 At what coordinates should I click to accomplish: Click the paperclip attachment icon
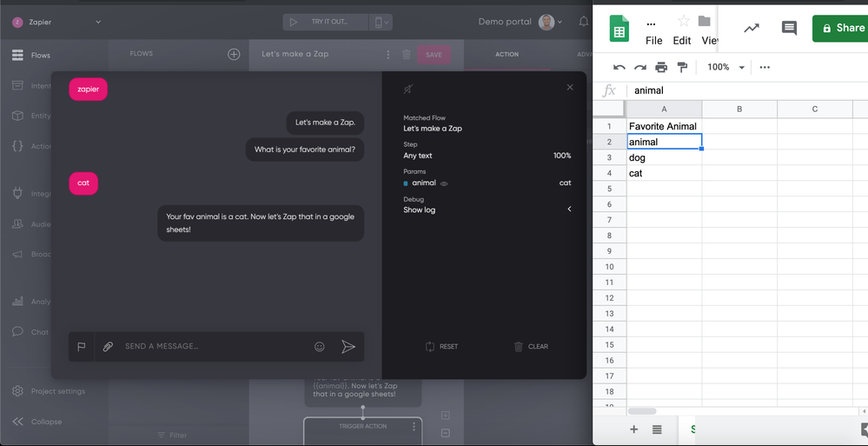pyautogui.click(x=108, y=347)
